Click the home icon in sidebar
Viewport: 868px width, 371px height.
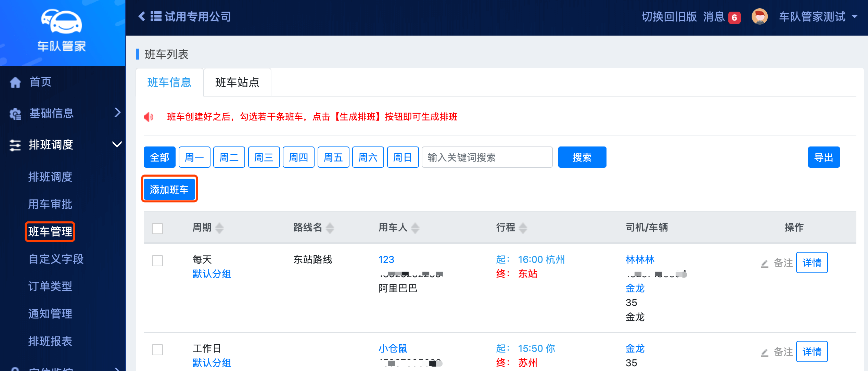(x=15, y=82)
